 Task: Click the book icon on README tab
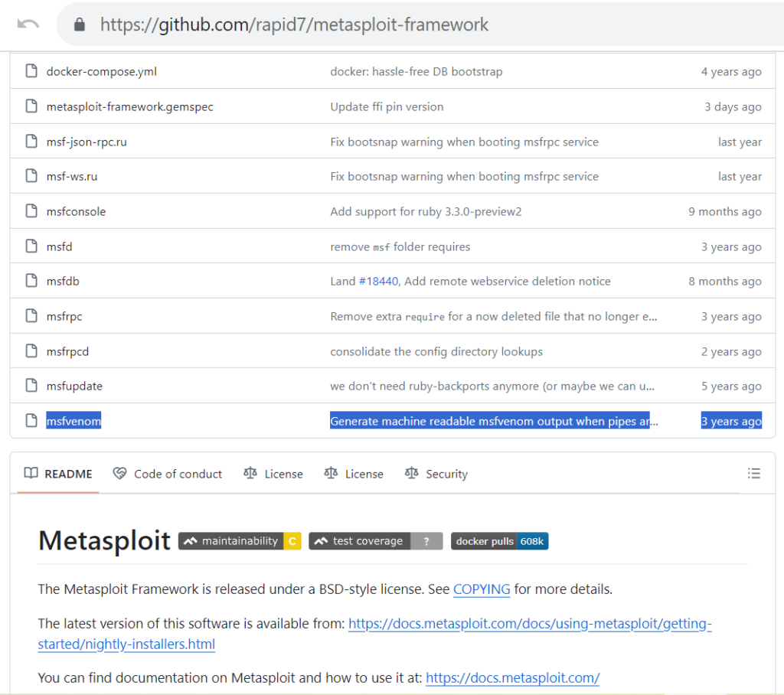[31, 473]
